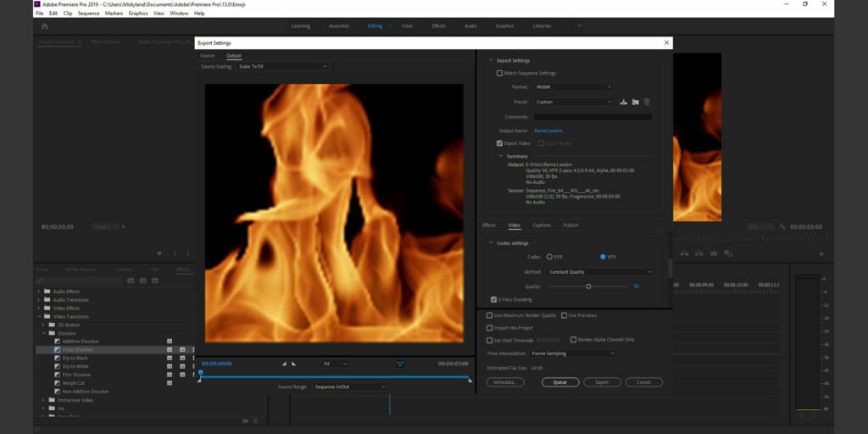This screenshot has width=868, height=434.
Task: Switch to the Captions tab
Action: coord(542,225)
